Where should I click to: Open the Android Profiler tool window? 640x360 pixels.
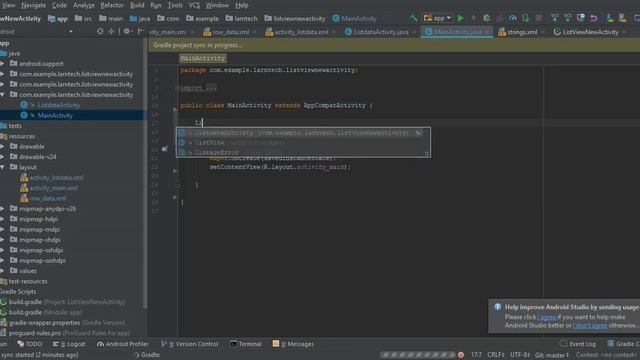pos(122,344)
